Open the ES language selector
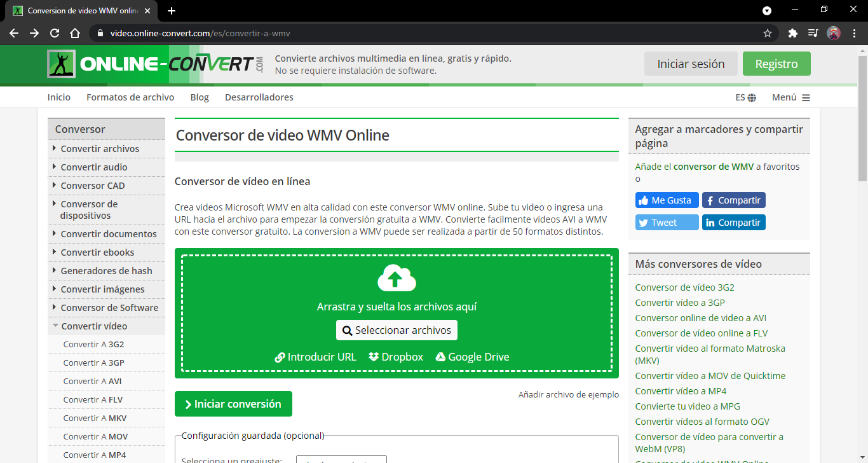The image size is (868, 463). coord(746,97)
